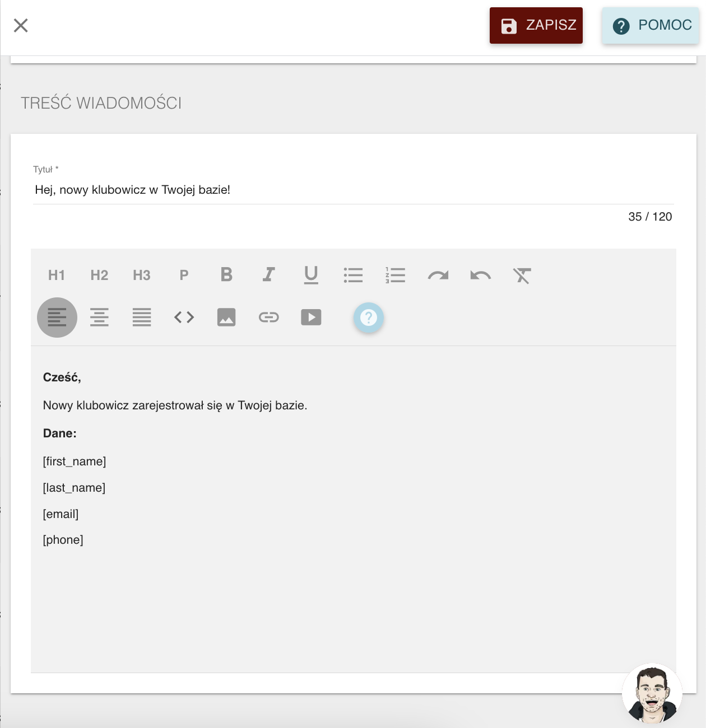Justify the text alignment
Image resolution: width=706 pixels, height=728 pixels.
coord(142,318)
